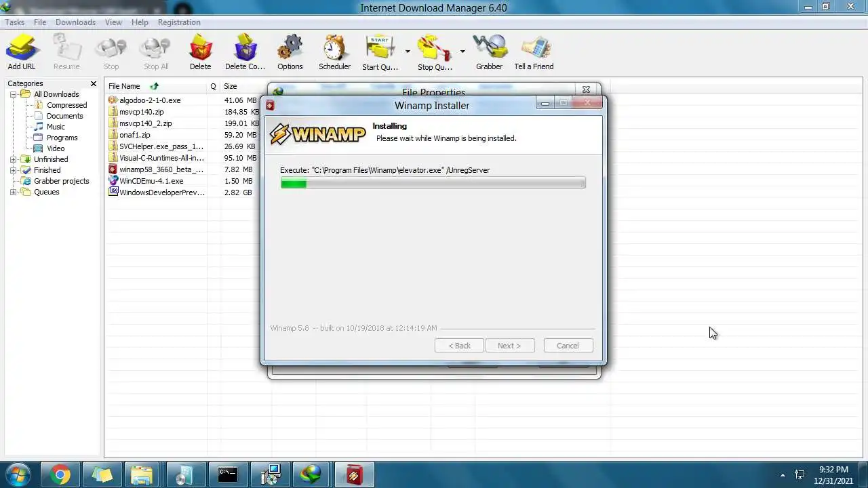Click the Delete Completed toolbar icon

(245, 53)
